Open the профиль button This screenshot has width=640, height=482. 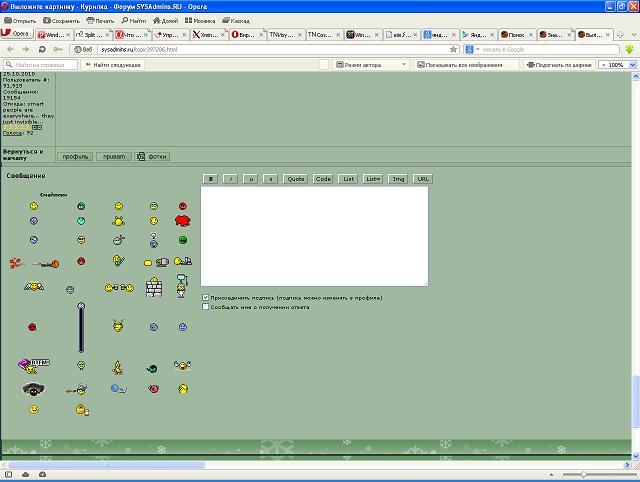75,156
